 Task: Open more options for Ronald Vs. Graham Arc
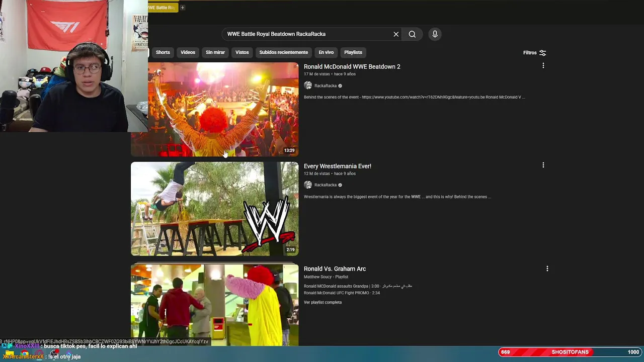[x=547, y=269]
